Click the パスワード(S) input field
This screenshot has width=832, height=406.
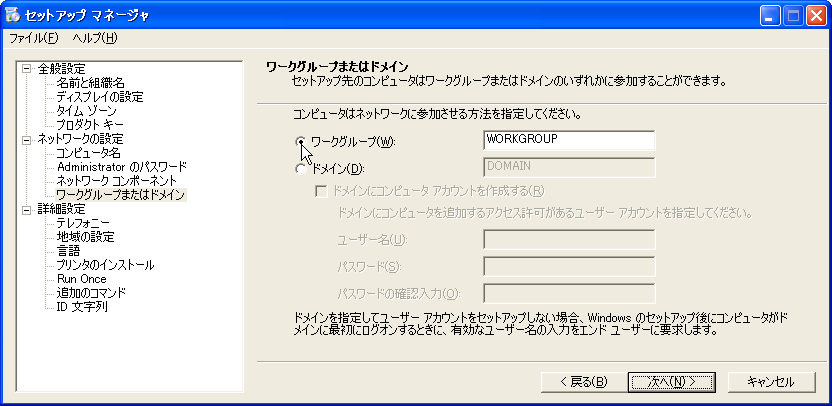pyautogui.click(x=569, y=266)
